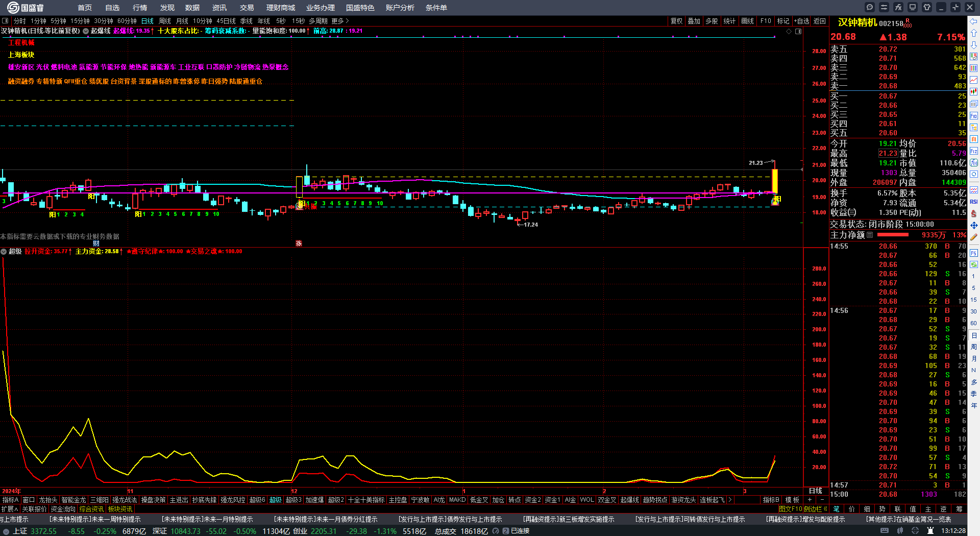The width and height of the screenshot is (980, 536).
Task: Open the 行情 menu
Action: [x=139, y=8]
